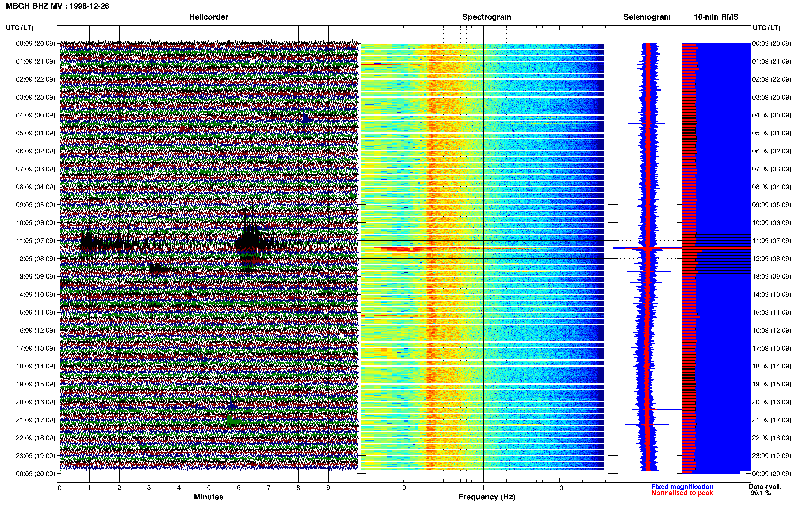
Task: Select the 'Spectrogram' panel heading
Action: click(x=487, y=17)
